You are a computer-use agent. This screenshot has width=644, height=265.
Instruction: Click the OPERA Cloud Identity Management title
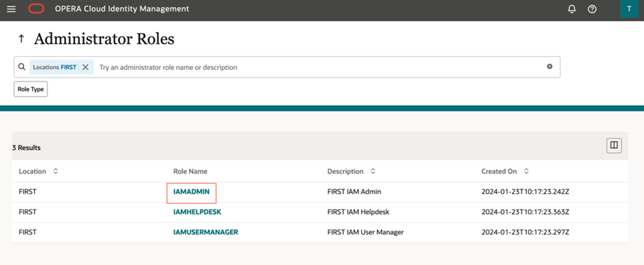click(122, 8)
